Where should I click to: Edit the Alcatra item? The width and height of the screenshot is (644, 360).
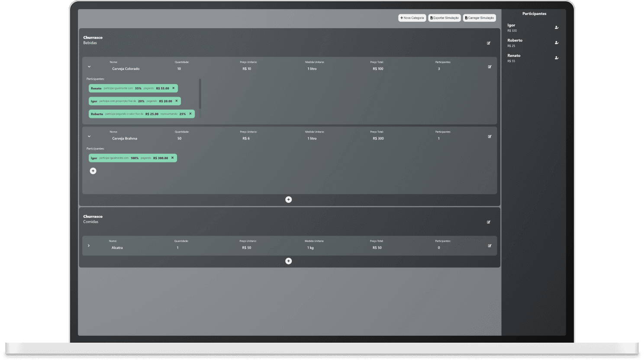(489, 246)
